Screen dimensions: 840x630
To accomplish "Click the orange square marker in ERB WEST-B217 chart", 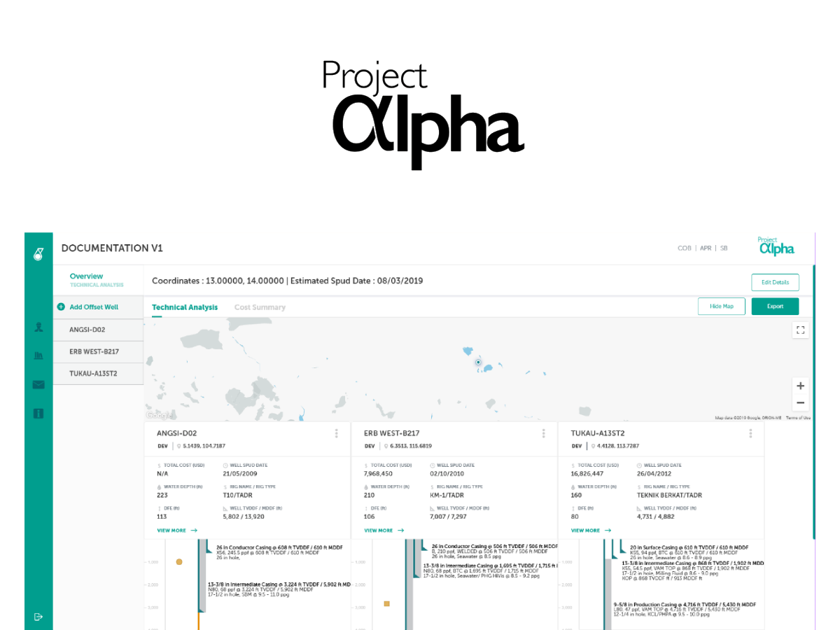I will 386,603.
